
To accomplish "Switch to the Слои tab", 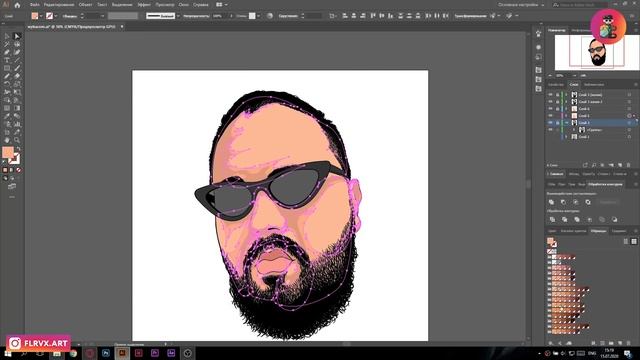I will pos(574,84).
